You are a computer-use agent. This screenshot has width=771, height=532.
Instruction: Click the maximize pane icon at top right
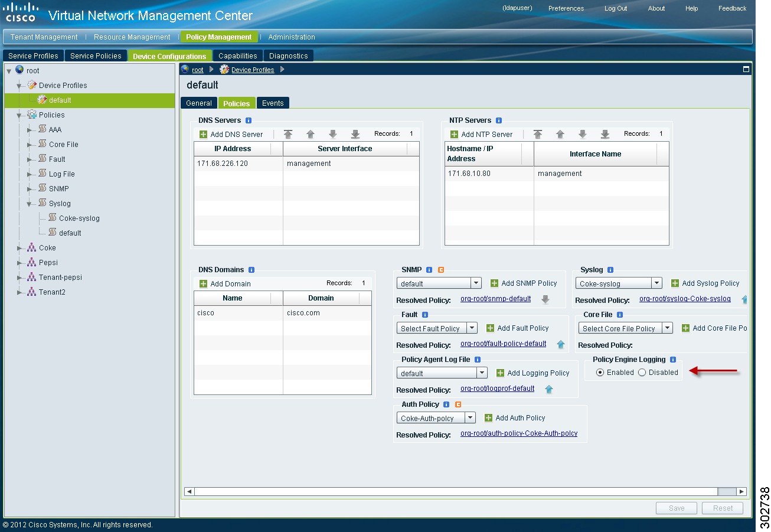coord(746,69)
